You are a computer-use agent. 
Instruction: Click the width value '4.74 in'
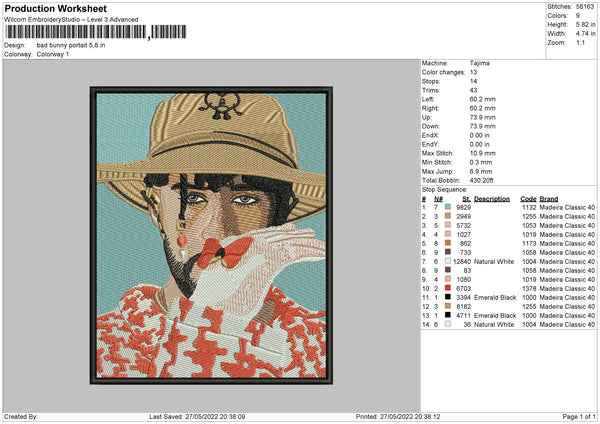point(585,34)
